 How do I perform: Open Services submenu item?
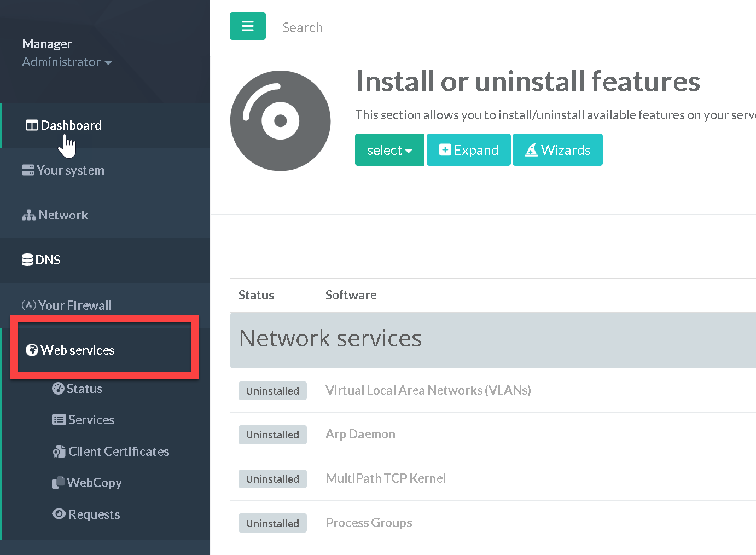(x=91, y=420)
